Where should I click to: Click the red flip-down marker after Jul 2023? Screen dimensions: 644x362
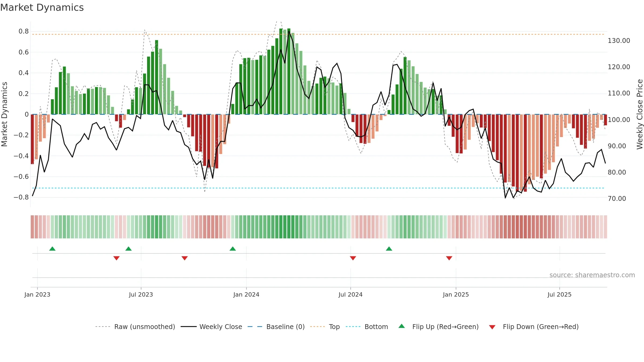click(185, 258)
